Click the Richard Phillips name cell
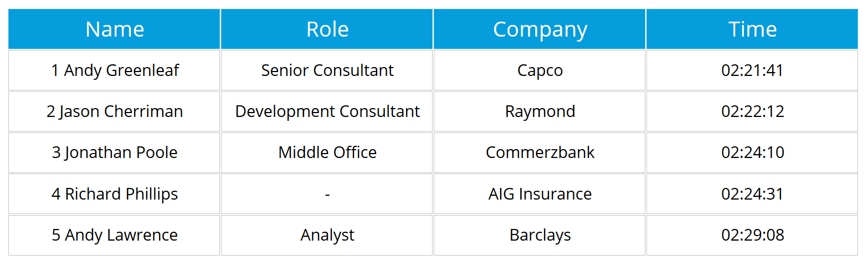This screenshot has height=265, width=868. (115, 194)
